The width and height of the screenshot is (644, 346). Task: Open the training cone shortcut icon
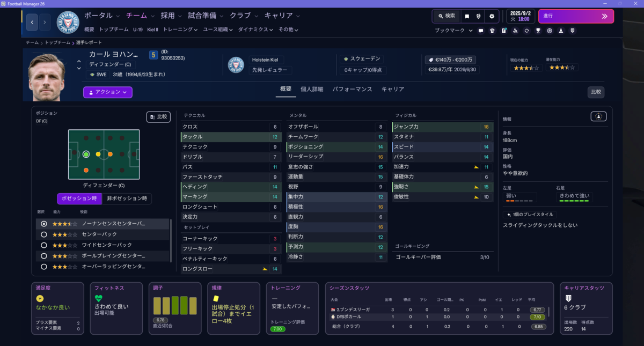click(x=561, y=31)
